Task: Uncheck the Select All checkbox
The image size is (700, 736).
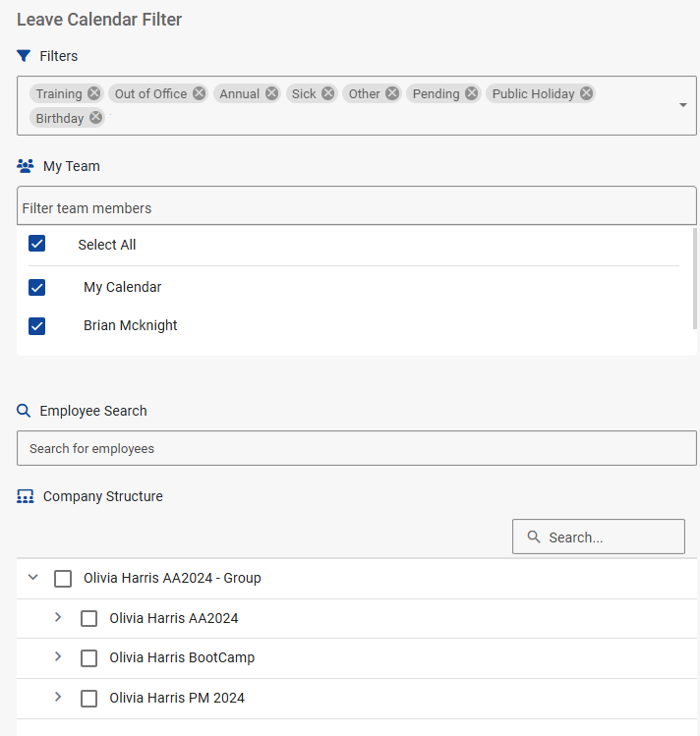Action: (x=37, y=244)
